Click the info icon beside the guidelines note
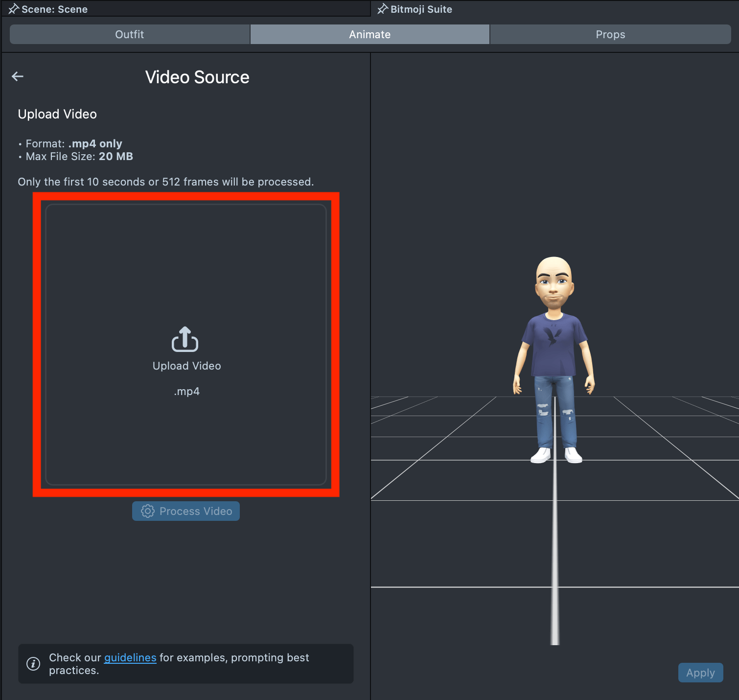Image resolution: width=739 pixels, height=700 pixels. pyautogui.click(x=33, y=664)
